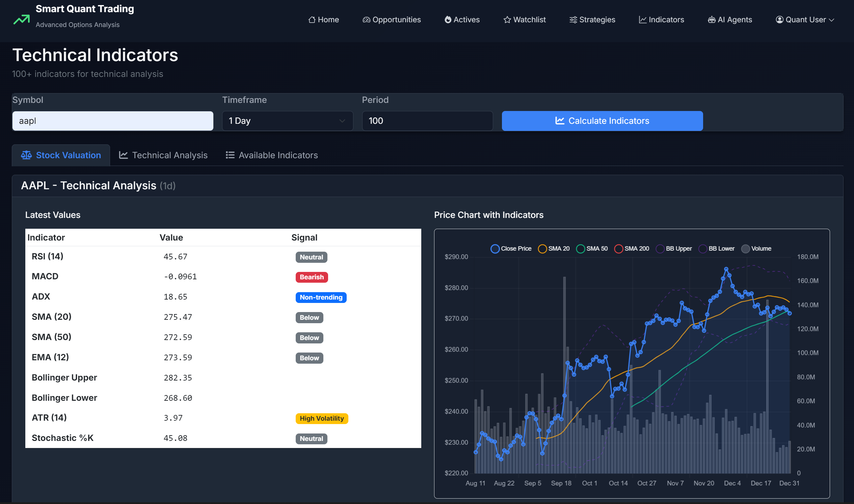Click the Watchlist star icon

[507, 20]
